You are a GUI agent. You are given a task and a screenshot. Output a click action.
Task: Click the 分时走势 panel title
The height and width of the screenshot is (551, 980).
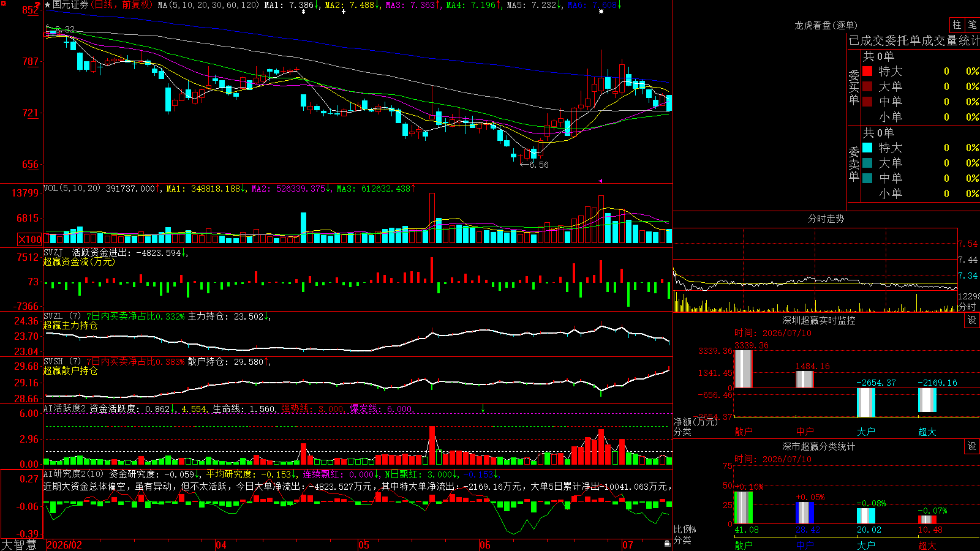(x=826, y=219)
